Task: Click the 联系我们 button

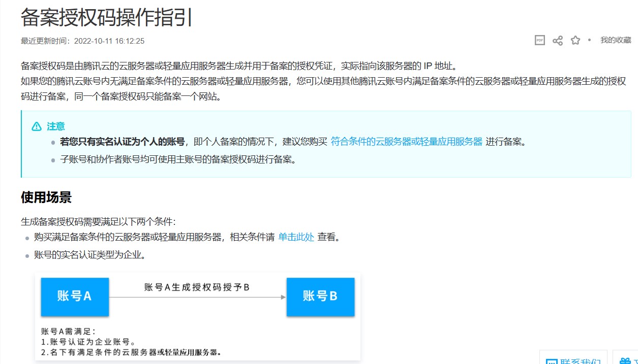Action: point(573,357)
